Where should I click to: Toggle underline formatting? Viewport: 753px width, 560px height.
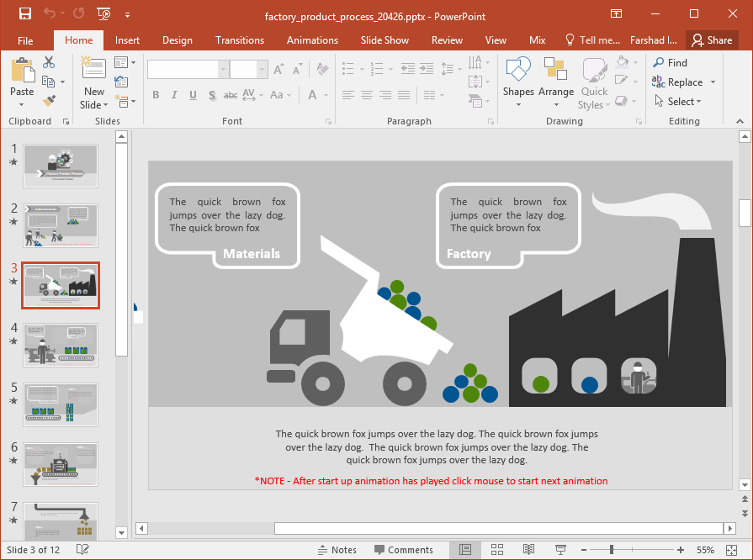pyautogui.click(x=192, y=95)
